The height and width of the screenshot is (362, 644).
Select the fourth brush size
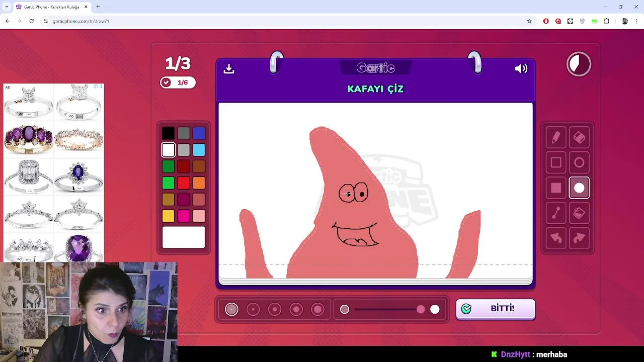click(296, 309)
